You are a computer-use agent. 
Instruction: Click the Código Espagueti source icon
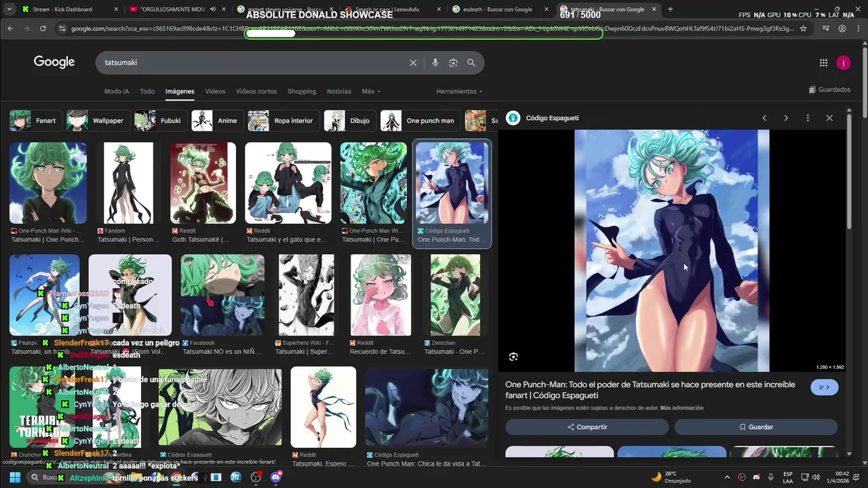pyautogui.click(x=513, y=118)
